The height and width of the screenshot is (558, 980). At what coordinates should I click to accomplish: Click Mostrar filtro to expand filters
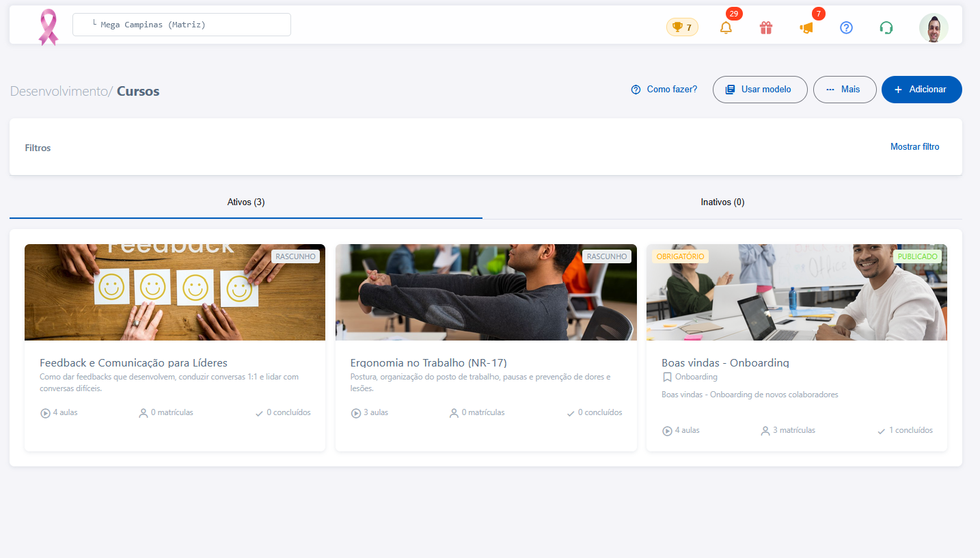[x=914, y=147]
